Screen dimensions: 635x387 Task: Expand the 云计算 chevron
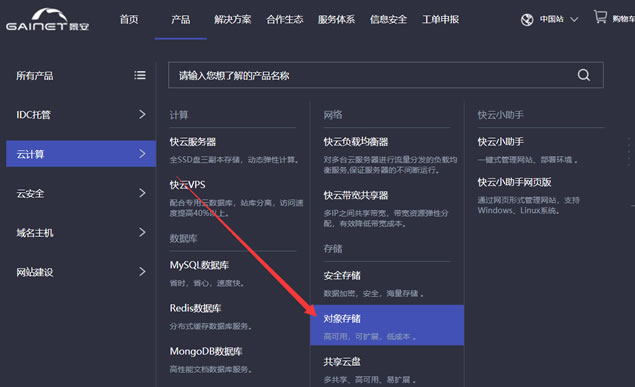tap(142, 154)
